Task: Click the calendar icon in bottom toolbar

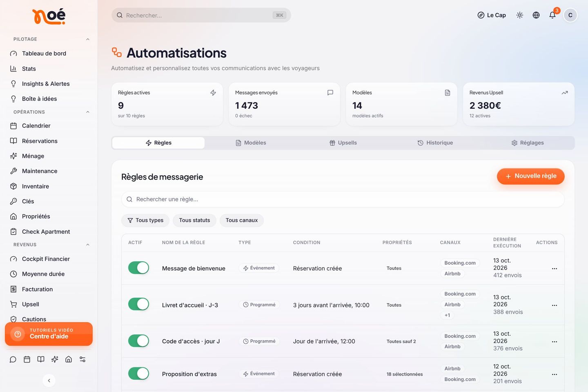Action: click(27, 359)
